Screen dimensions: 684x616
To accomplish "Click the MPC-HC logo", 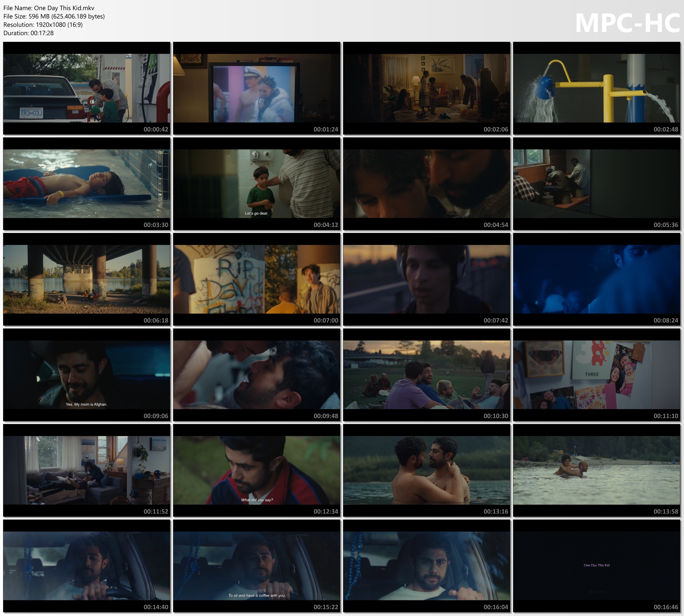I will [x=627, y=23].
